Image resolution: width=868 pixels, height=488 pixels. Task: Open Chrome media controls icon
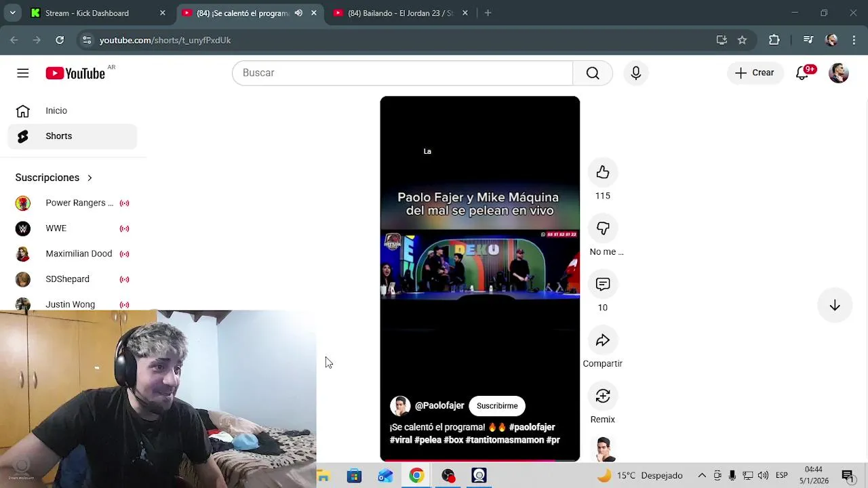coord(808,40)
